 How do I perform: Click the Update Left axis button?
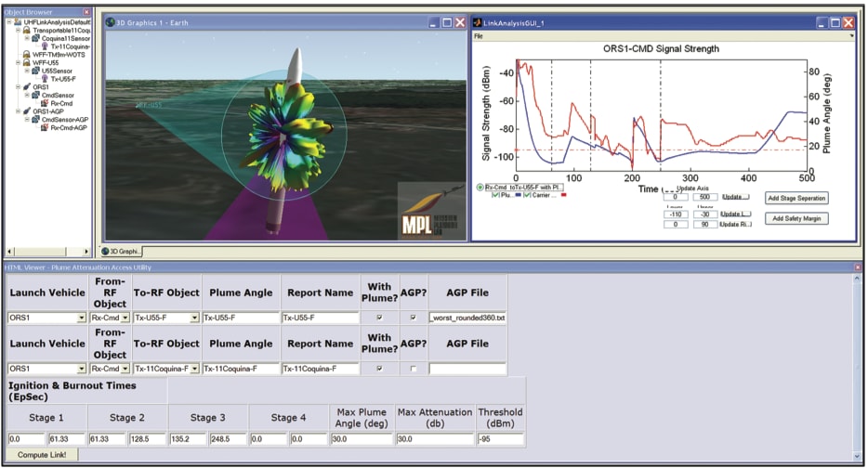pos(736,214)
